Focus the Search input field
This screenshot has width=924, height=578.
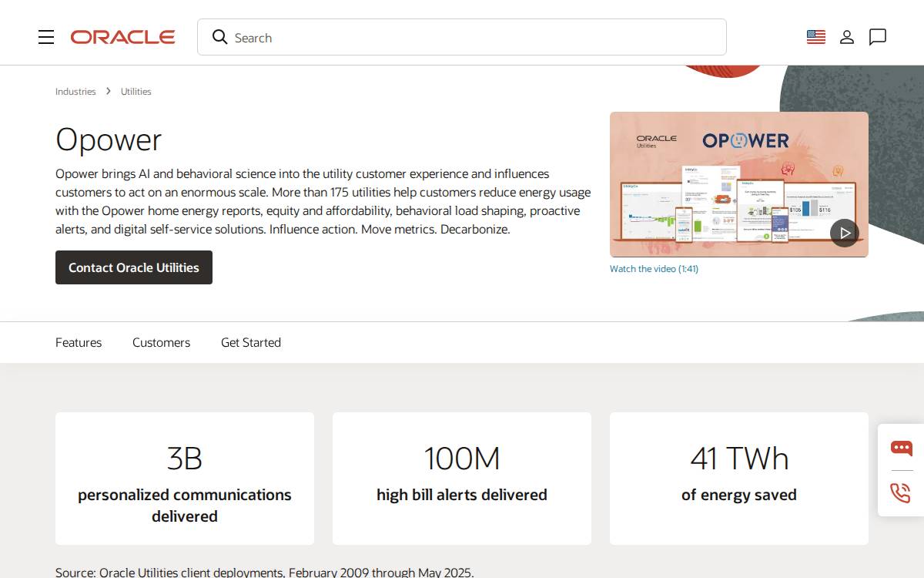pyautogui.click(x=462, y=37)
